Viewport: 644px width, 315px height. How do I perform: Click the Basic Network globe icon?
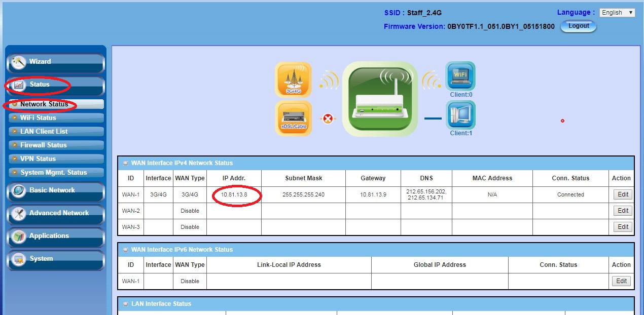[x=19, y=191]
